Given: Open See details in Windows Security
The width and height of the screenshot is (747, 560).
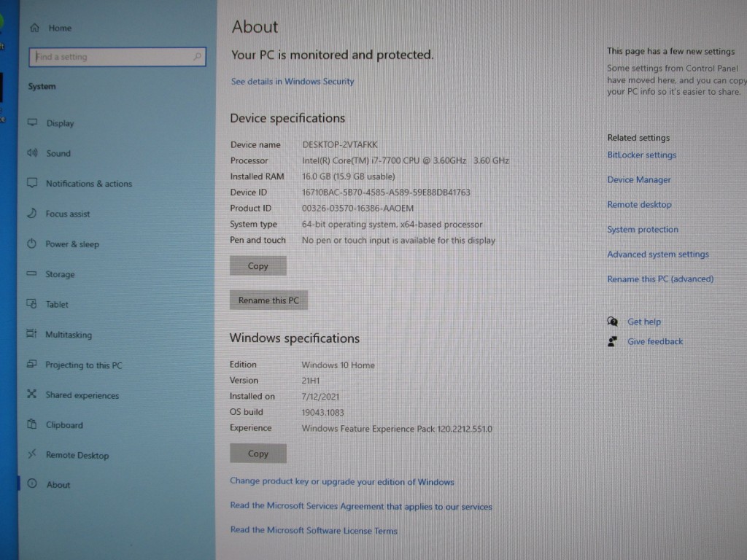Looking at the screenshot, I should click(x=293, y=82).
